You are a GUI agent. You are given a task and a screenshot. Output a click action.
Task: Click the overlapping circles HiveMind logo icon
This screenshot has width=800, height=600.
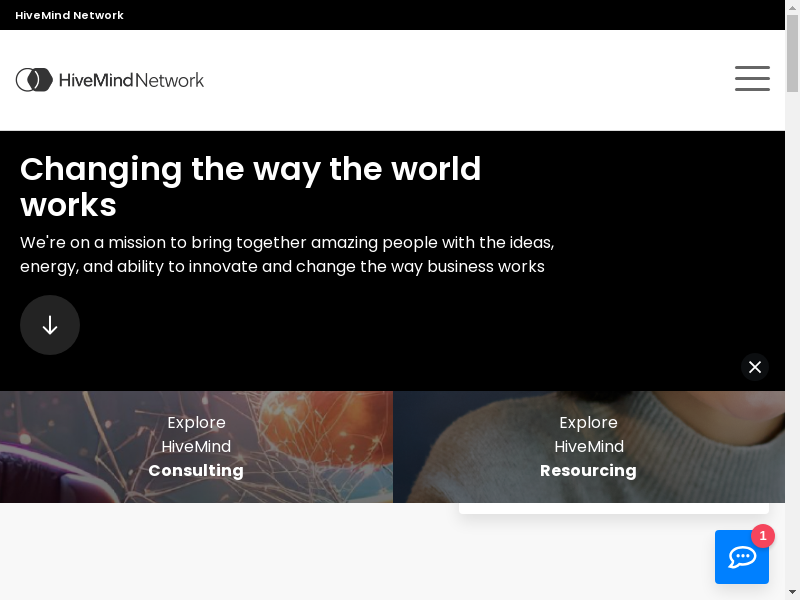click(34, 80)
